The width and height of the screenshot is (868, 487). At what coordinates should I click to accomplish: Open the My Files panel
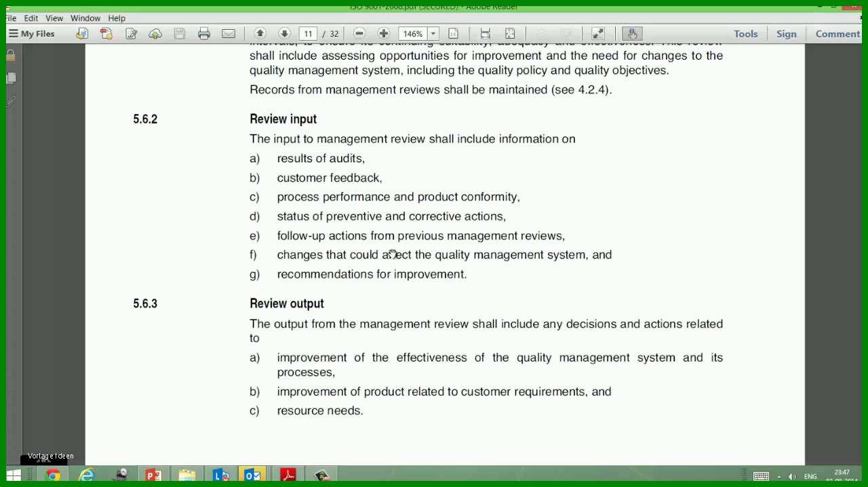click(x=32, y=34)
